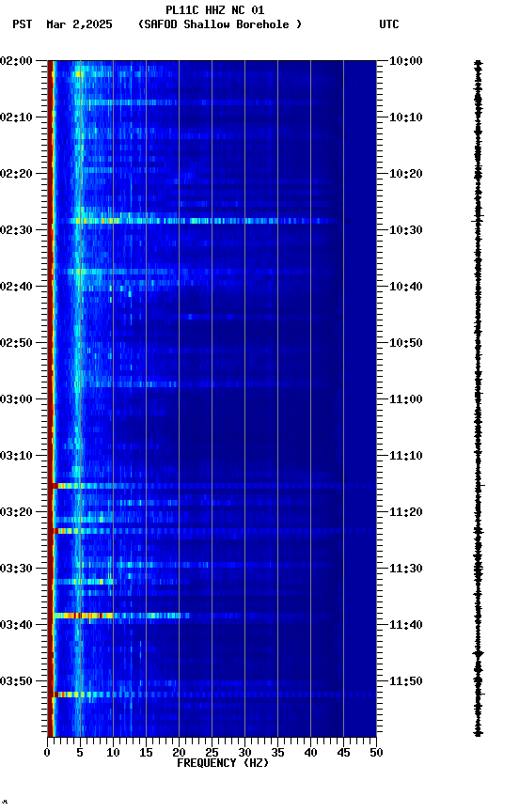The width and height of the screenshot is (519, 812).
Task: Click the 11:10 UTC time label
Action: [405, 456]
